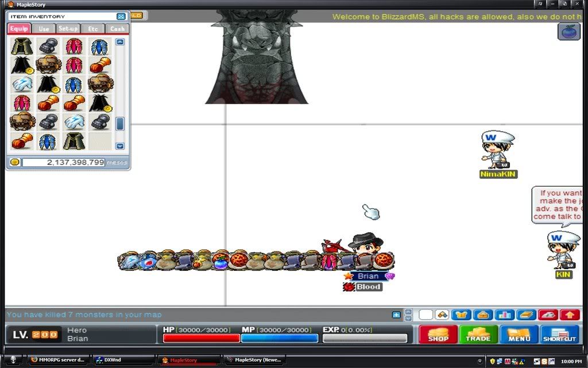Viewport: 588px width, 368px height.
Task: Click the empty last inventory slot
Action: (100, 141)
